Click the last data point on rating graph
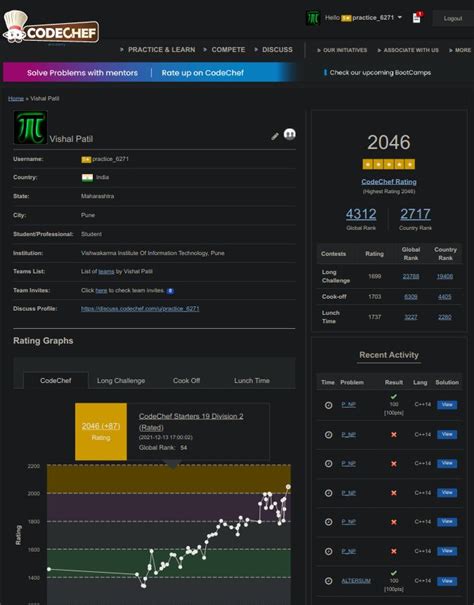Image resolution: width=474 pixels, height=605 pixels. pyautogui.click(x=288, y=487)
